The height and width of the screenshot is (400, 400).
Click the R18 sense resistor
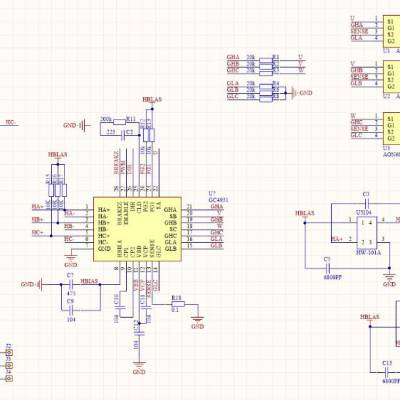point(178,303)
